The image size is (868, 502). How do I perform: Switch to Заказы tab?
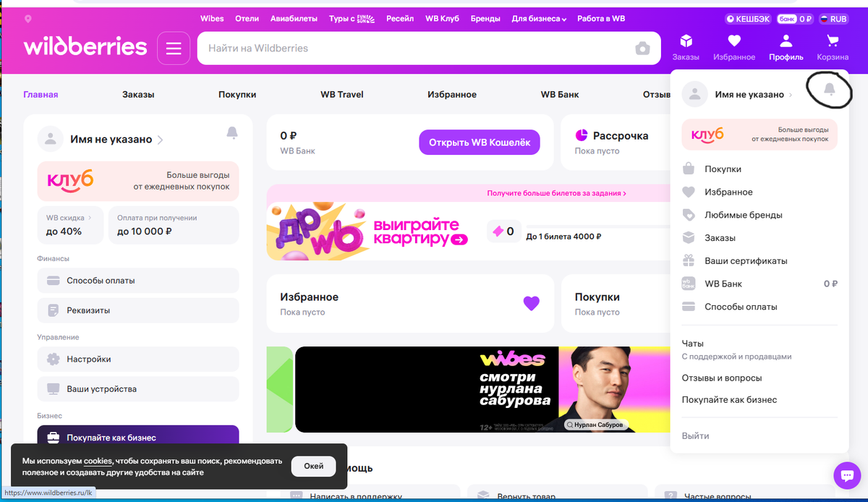tap(138, 95)
